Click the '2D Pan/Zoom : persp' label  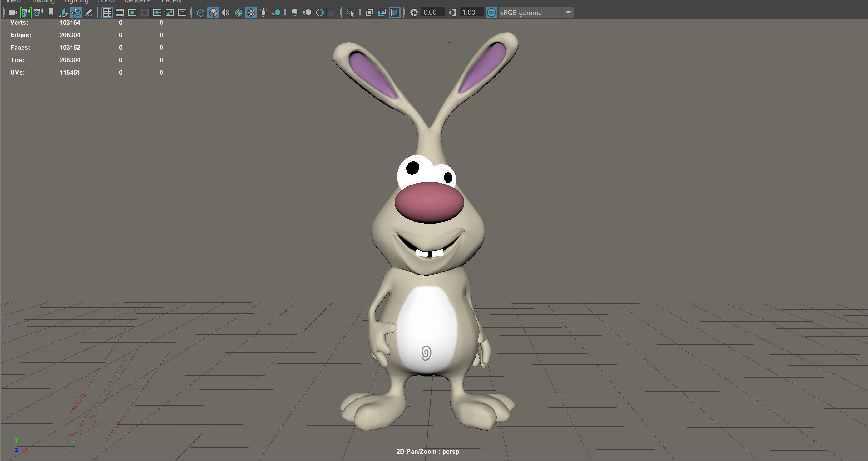(x=428, y=452)
